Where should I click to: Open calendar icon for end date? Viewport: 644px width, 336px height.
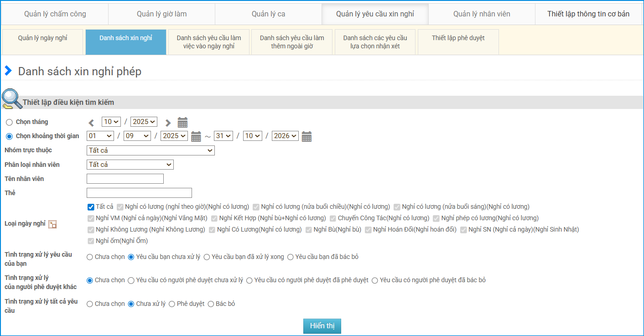pos(306,136)
